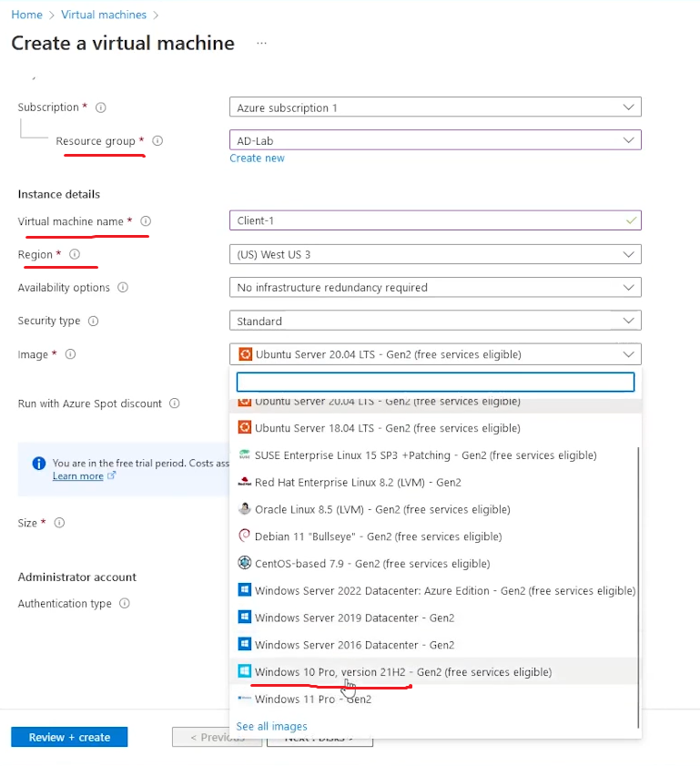Choose CentOS-based 7.9 - Gen2 image

click(433, 563)
